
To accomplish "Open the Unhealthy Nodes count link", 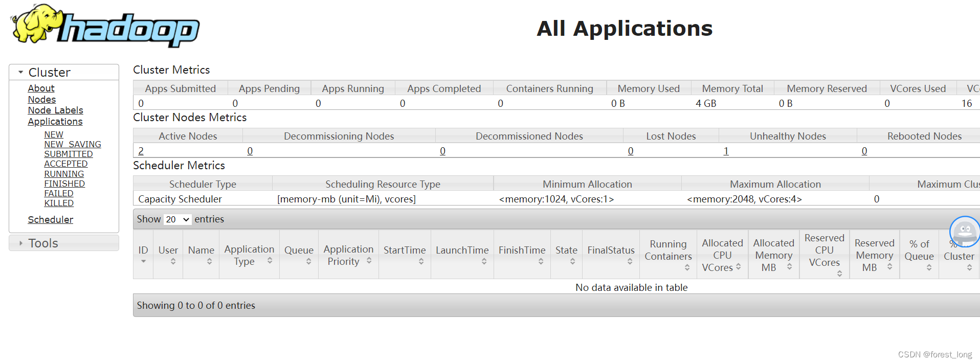I will pos(726,151).
